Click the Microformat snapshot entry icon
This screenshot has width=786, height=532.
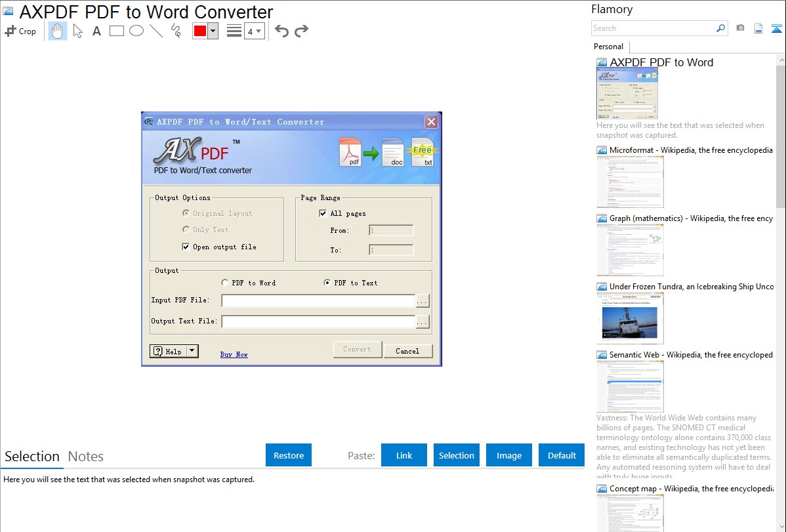[602, 150]
